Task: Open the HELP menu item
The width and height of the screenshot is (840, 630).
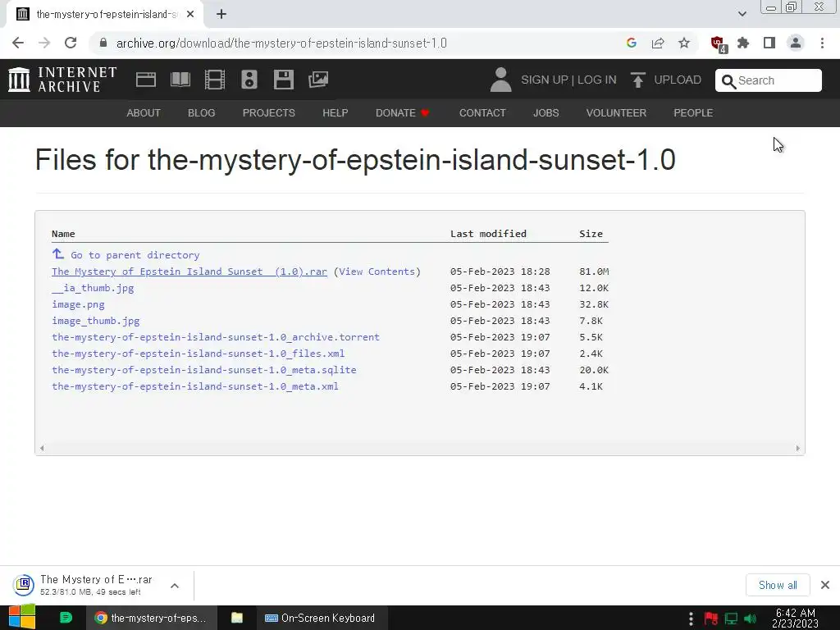Action: [x=336, y=113]
